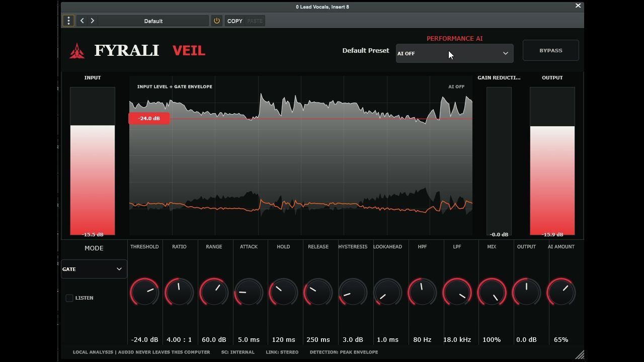Click the LINK: STEREO status entry
This screenshot has height=362, width=644.
[x=282, y=352]
